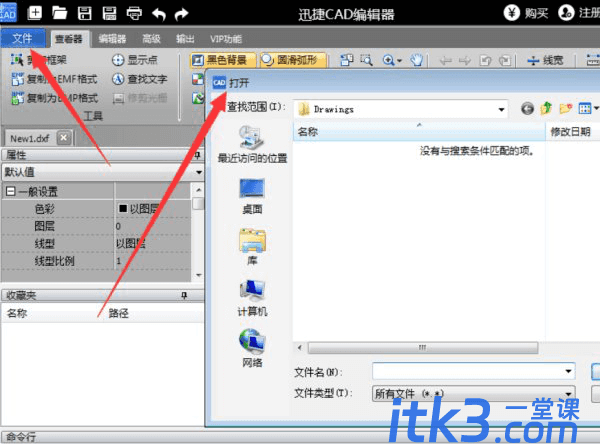Click the 命令行 command line bar
Viewport: 600px width, 444px height.
(x=300, y=437)
